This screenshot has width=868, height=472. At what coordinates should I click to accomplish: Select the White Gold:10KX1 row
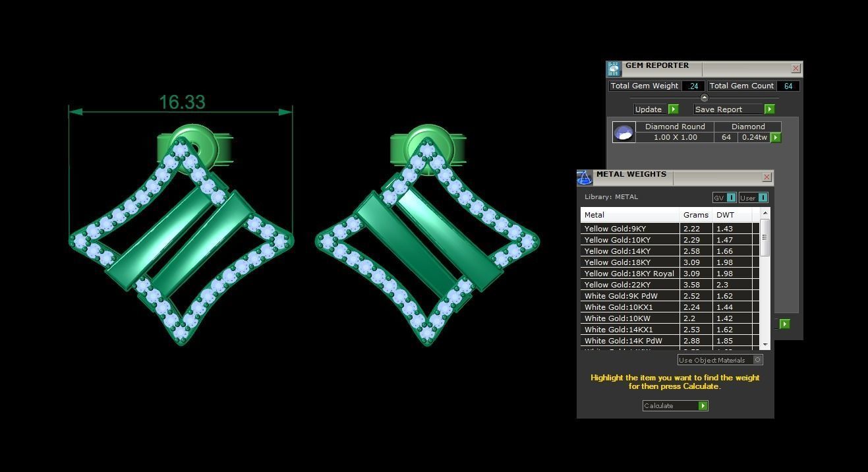click(670, 307)
